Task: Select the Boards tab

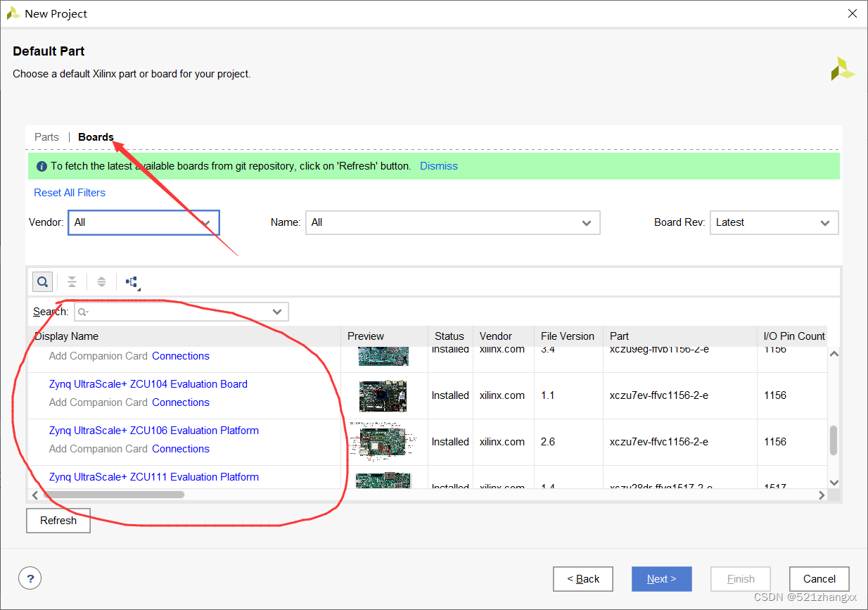Action: 96,137
